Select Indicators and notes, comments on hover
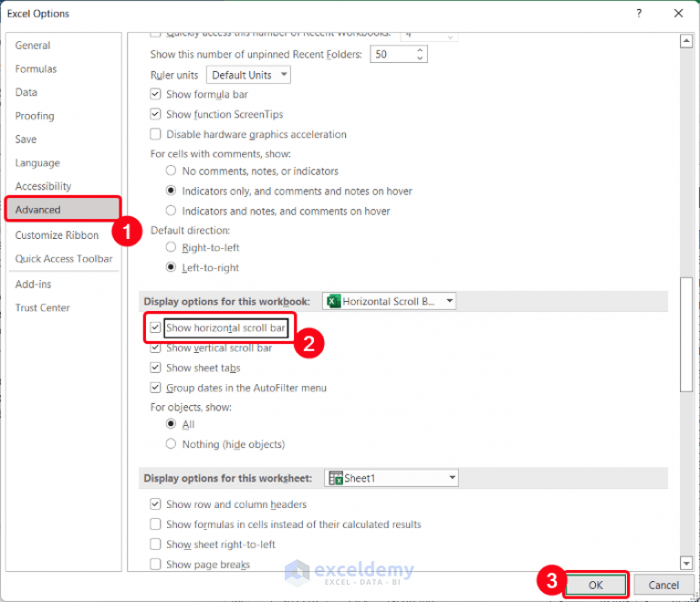 pos(171,210)
